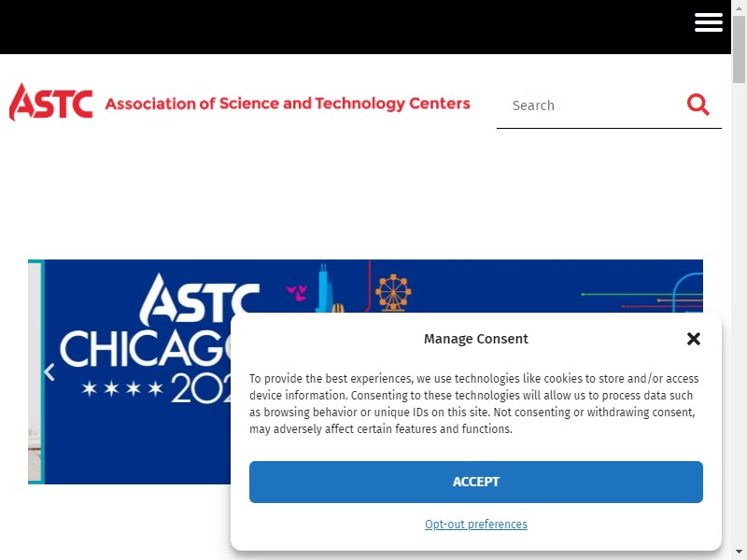This screenshot has height=560, width=747.
Task: Open the hamburger navigation menu
Action: tap(709, 22)
